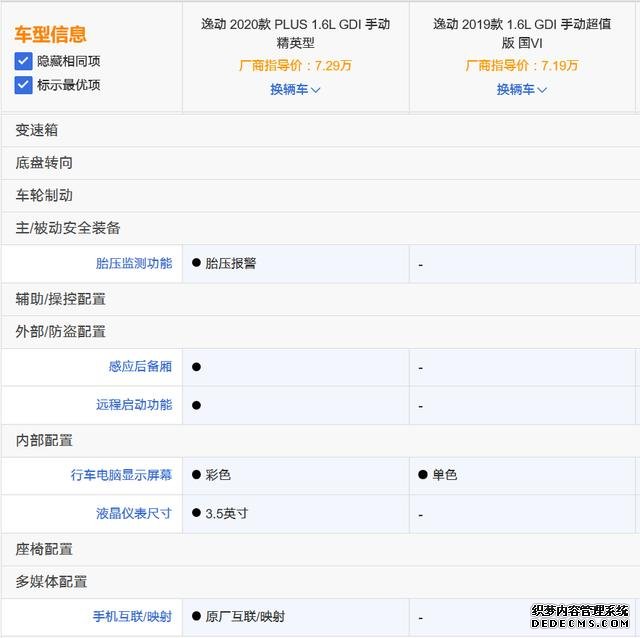
Task: Click the 车型信息 heading
Action: 50,34
